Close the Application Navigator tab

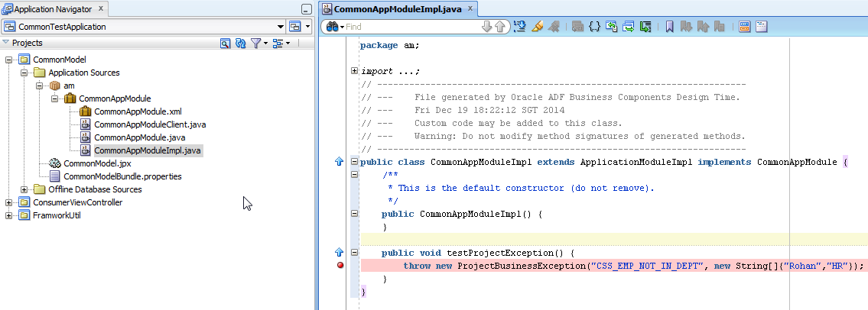coord(100,9)
